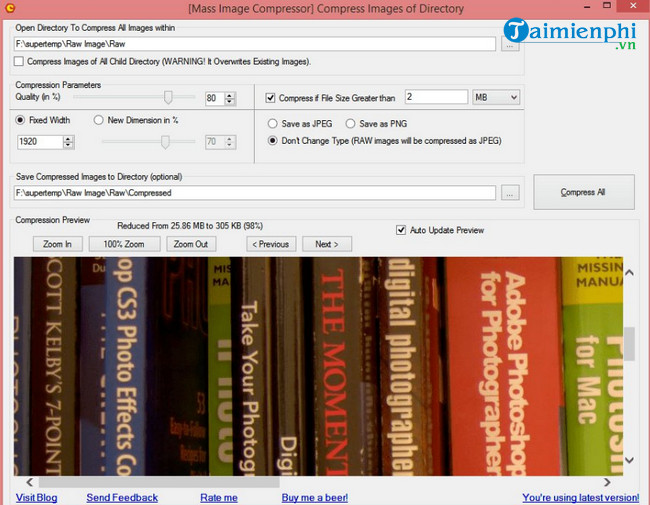Go to Next preview image
The width and height of the screenshot is (650, 505).
(x=327, y=244)
